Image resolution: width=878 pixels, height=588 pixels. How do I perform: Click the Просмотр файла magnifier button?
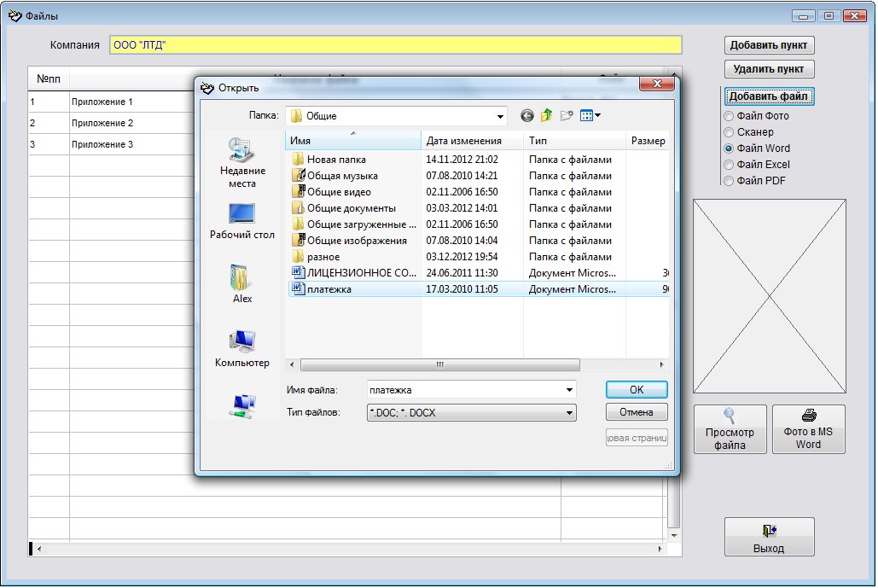(730, 428)
